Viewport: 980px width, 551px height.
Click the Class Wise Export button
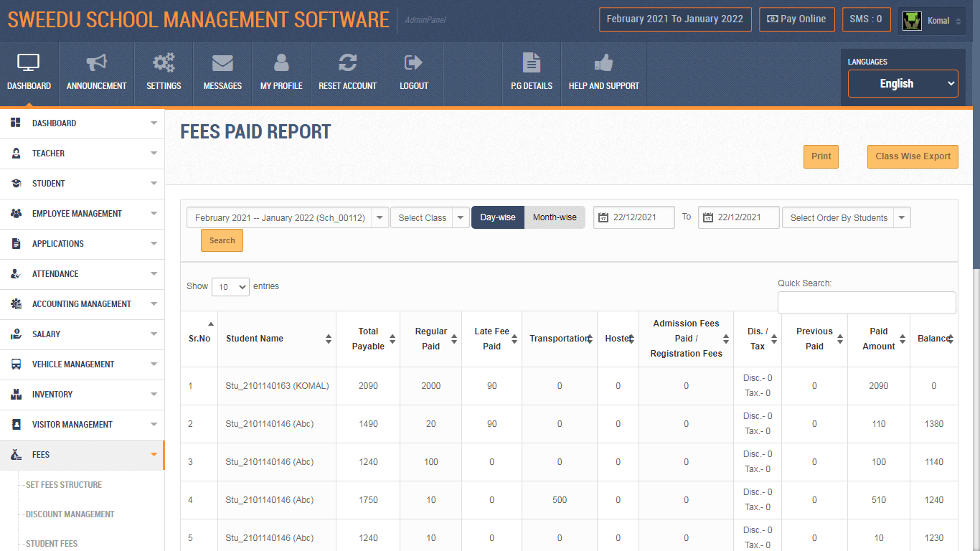click(913, 156)
